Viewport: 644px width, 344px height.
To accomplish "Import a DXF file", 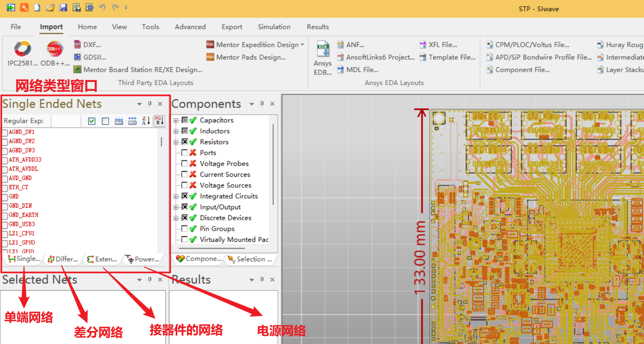I will (87, 44).
